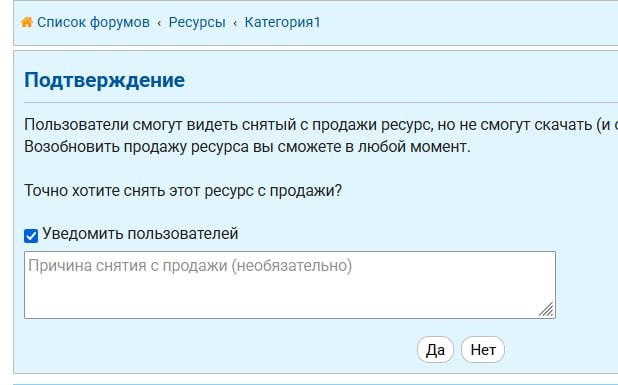This screenshot has height=385, width=618.
Task: Click the textarea resize grip handle
Action: [x=546, y=309]
